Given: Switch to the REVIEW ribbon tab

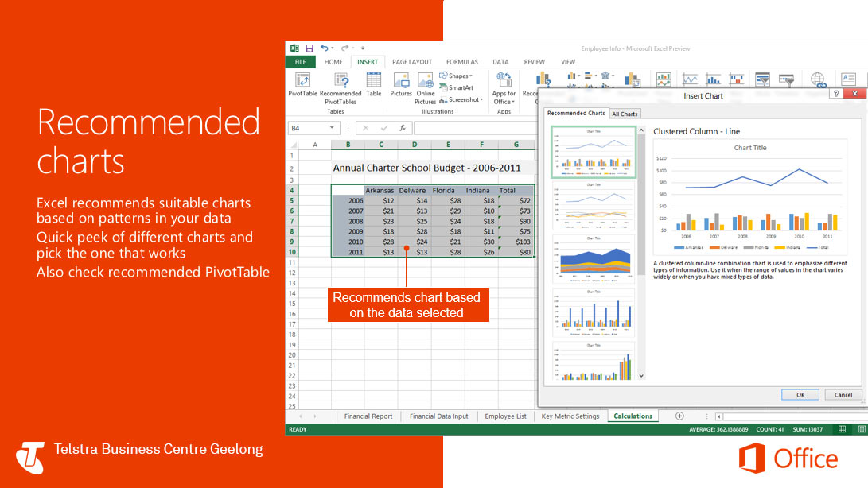Looking at the screenshot, I should [534, 62].
